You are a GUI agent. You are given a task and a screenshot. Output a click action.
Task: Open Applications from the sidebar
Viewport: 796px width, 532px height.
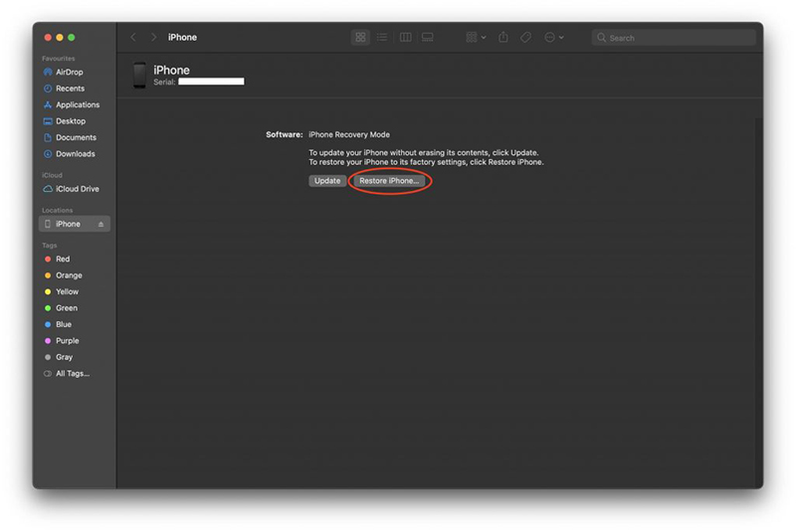click(77, 104)
